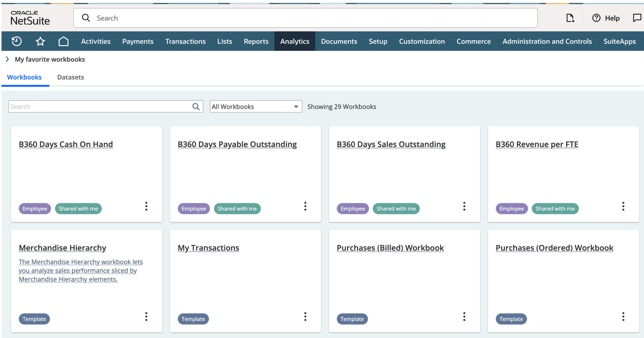The image size is (644, 338).
Task: Open the Merchandise Hierarchy workbook title
Action: (63, 248)
